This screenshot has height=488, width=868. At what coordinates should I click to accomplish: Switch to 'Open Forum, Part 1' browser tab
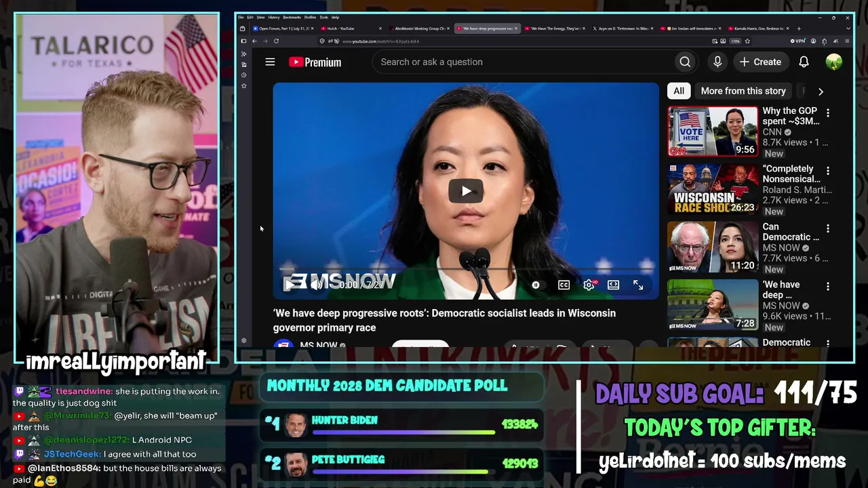283,28
